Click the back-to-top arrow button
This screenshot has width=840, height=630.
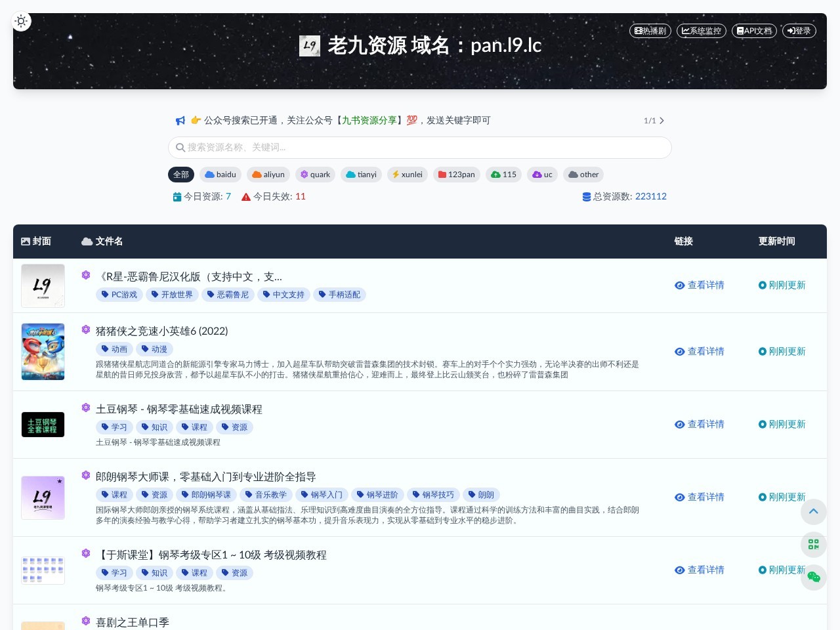[814, 512]
